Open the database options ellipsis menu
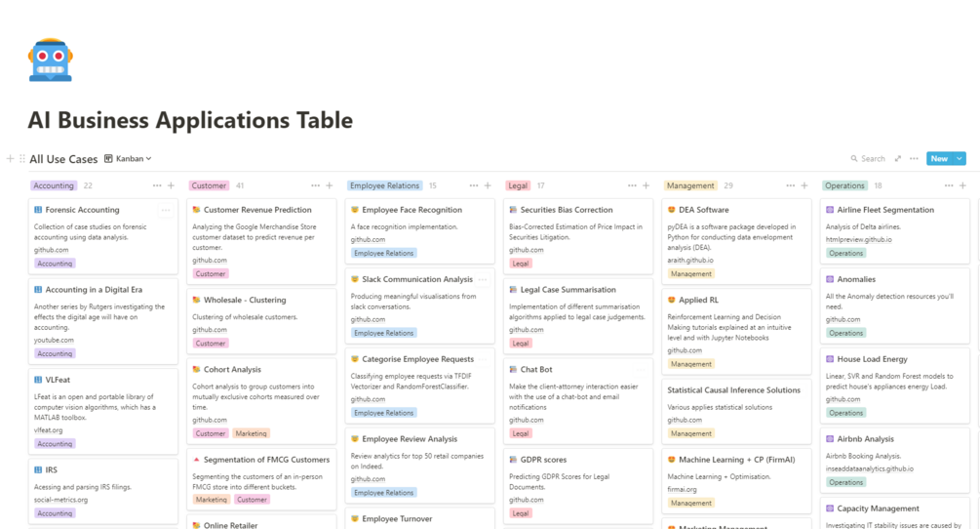Image resolution: width=980 pixels, height=529 pixels. pyautogui.click(x=914, y=159)
